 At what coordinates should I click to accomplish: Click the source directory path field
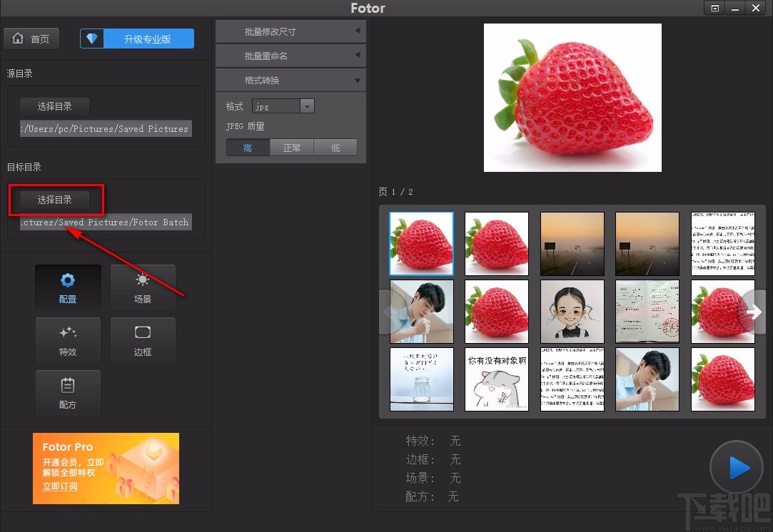(106, 128)
